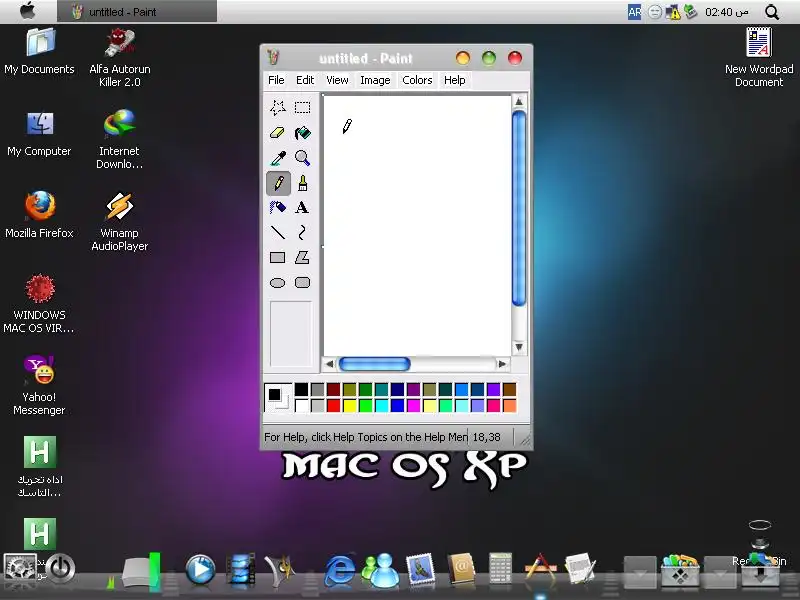The image size is (800, 600).
Task: Select the New Wordpad Document icon
Action: pyautogui.click(x=759, y=58)
